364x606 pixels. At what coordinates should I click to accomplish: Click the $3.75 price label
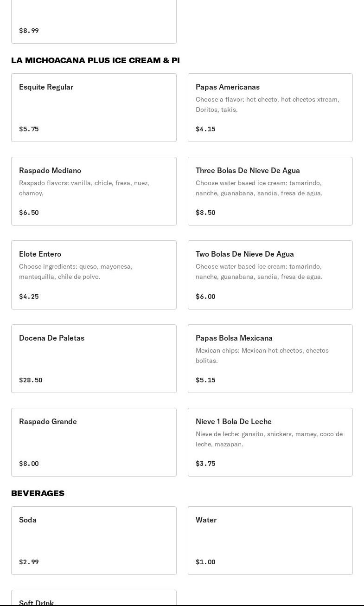click(x=205, y=464)
